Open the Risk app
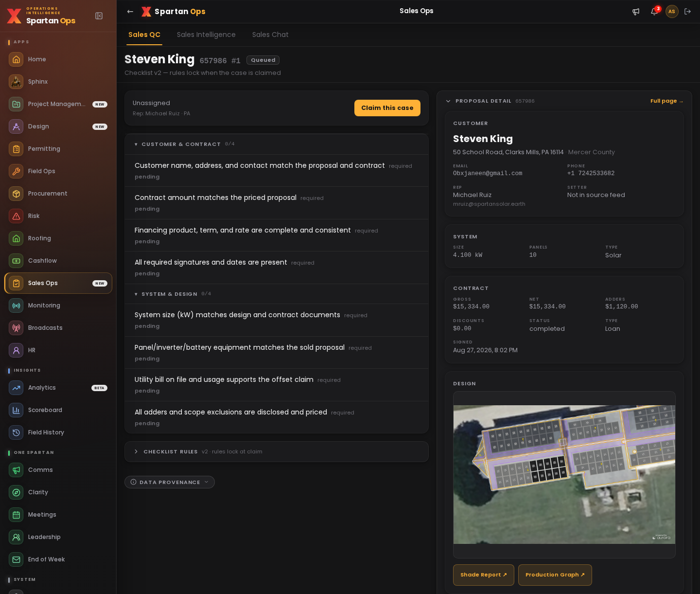The width and height of the screenshot is (700, 594). (x=58, y=216)
